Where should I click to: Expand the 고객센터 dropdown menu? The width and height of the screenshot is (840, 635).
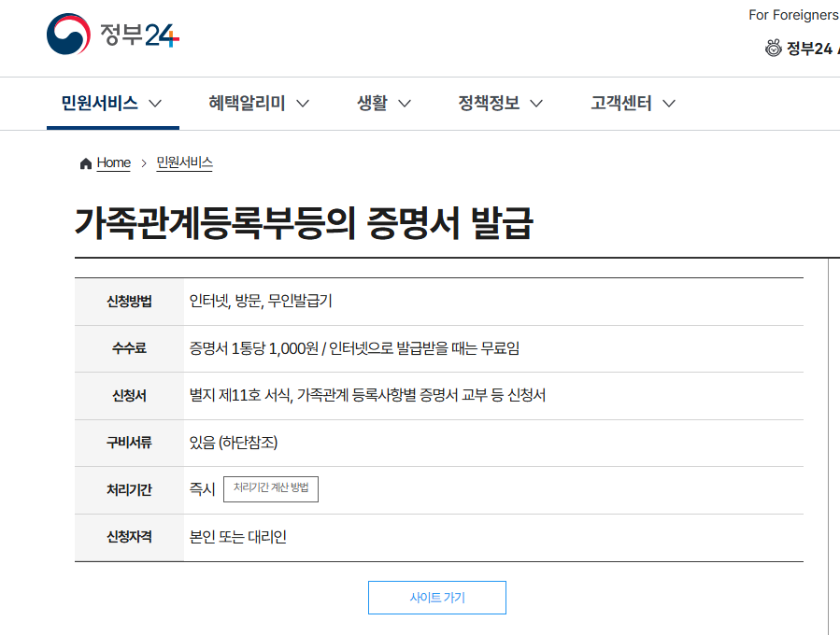[x=668, y=104]
